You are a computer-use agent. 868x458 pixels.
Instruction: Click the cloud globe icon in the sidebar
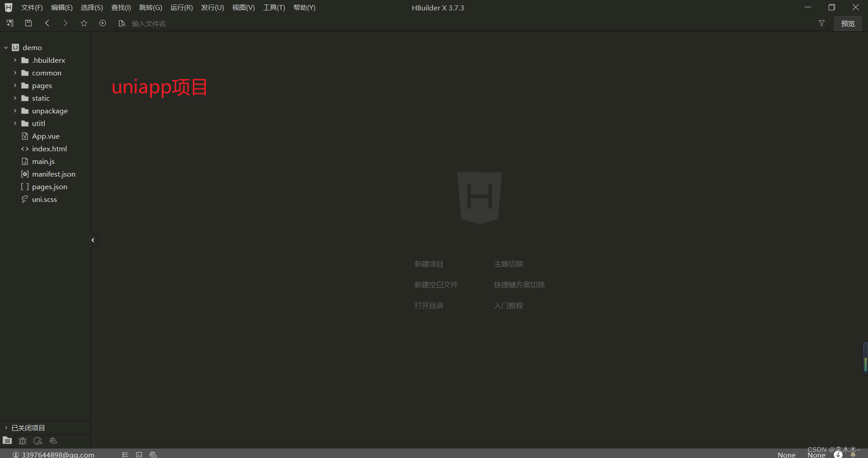point(53,441)
